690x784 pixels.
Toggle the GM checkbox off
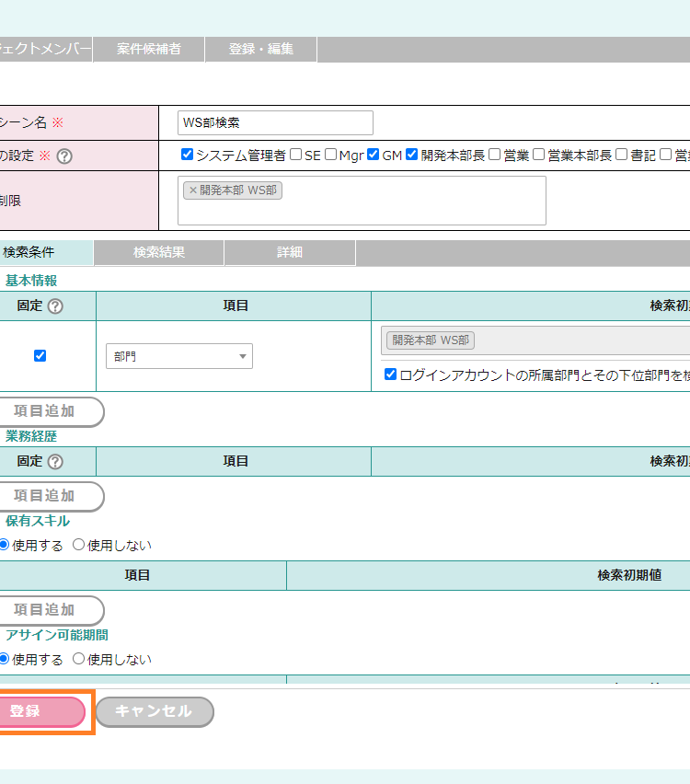[x=374, y=155]
